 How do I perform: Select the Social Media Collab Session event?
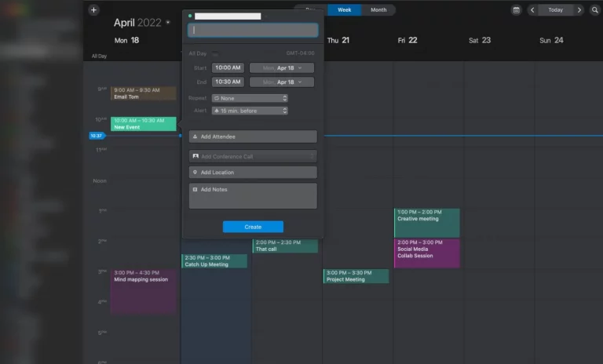click(426, 253)
